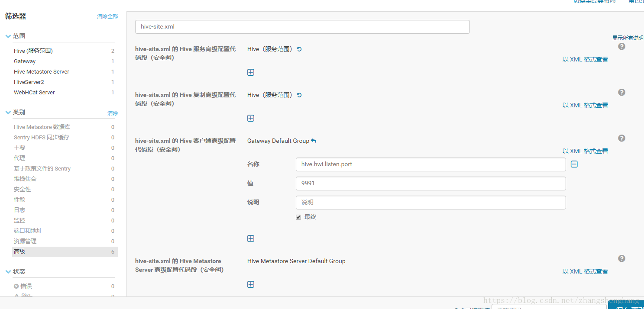
Task: Click the 名称 field with hive.hwi.listen.port
Action: [x=431, y=164]
